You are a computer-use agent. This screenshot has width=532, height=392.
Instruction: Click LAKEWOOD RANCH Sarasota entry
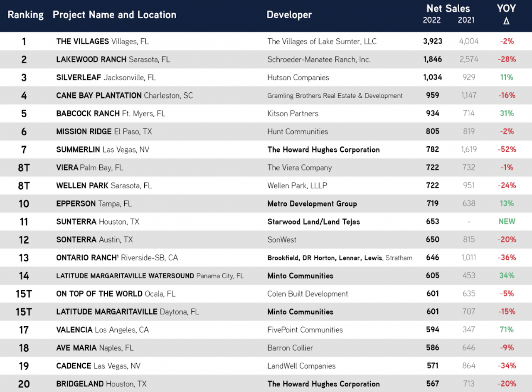113,59
